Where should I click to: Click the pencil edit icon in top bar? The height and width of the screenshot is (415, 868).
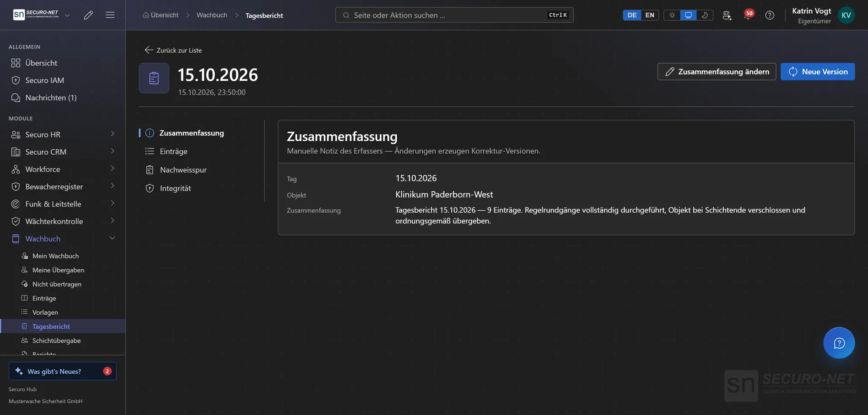coord(89,15)
